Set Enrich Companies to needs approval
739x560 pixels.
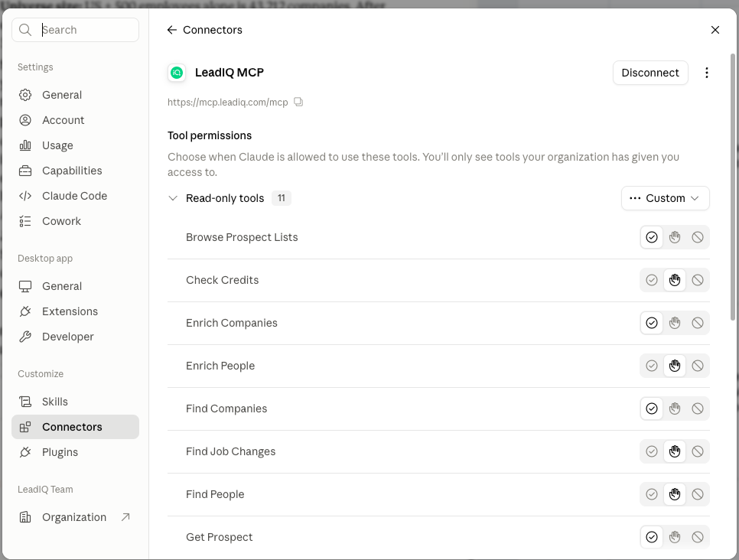[675, 323]
